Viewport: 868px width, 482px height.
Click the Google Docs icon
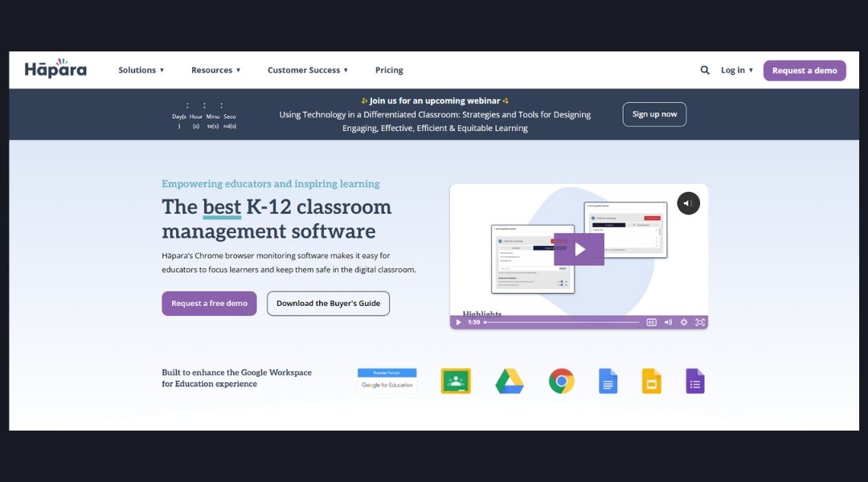[608, 382]
